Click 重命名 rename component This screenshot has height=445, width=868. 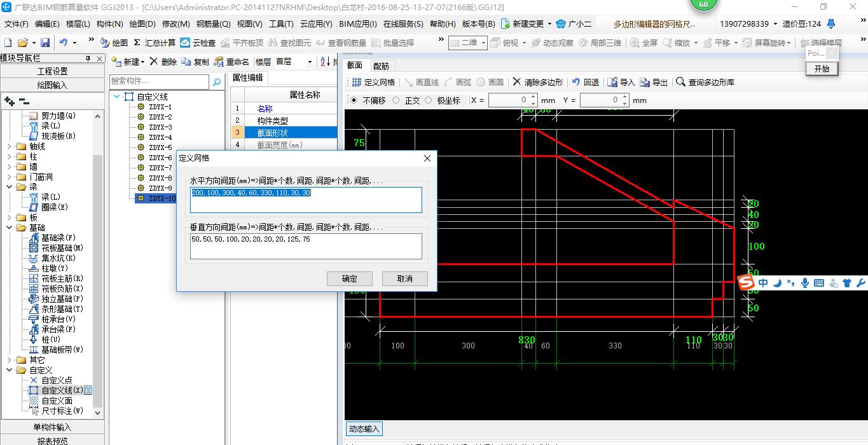click(x=231, y=62)
